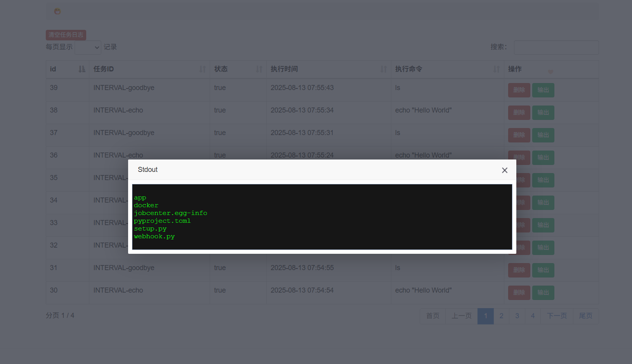Image resolution: width=632 pixels, height=364 pixels.
Task: Delete log row 30 with 删除
Action: tap(519, 293)
